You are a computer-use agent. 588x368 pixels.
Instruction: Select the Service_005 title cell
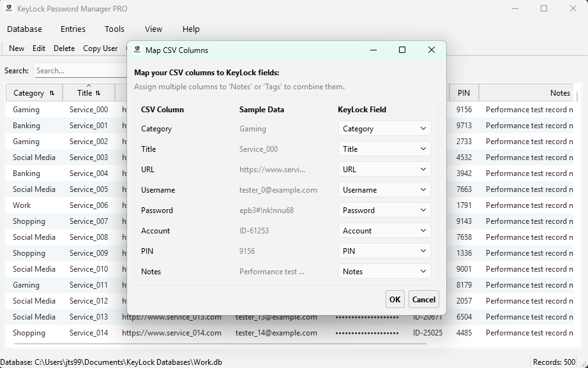pyautogui.click(x=89, y=189)
